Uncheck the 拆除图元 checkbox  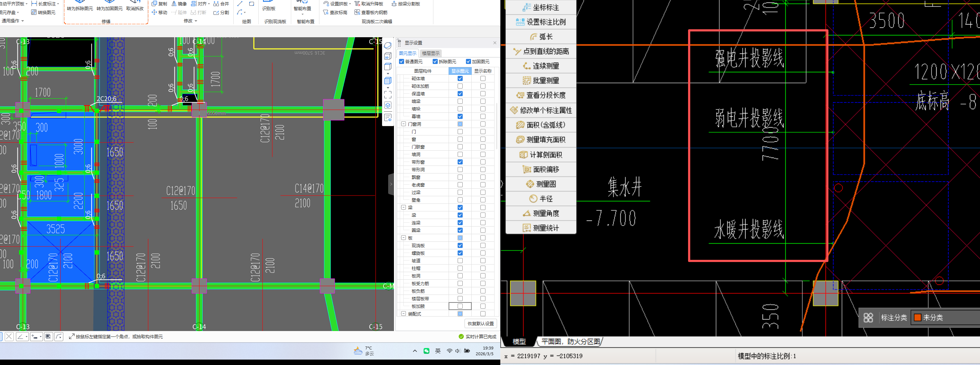coord(435,61)
